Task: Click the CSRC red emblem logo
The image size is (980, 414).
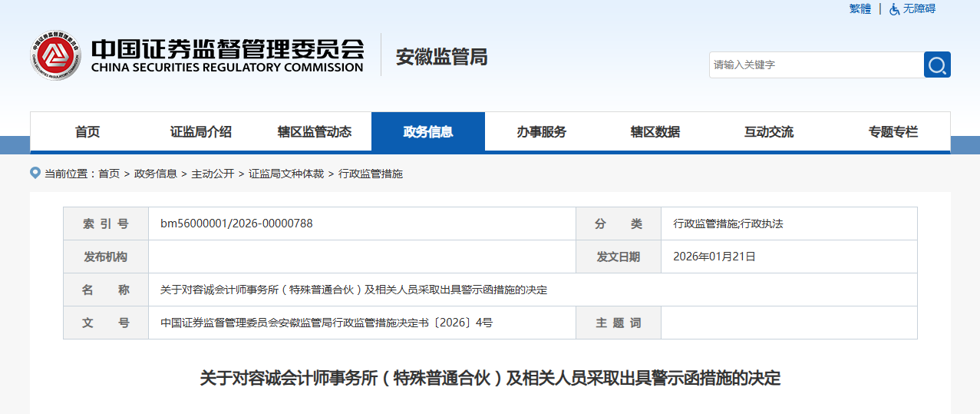Action: point(56,55)
